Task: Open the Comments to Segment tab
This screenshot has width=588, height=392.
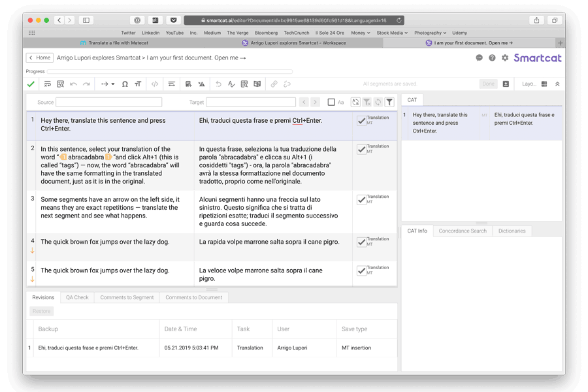Action: tap(127, 297)
